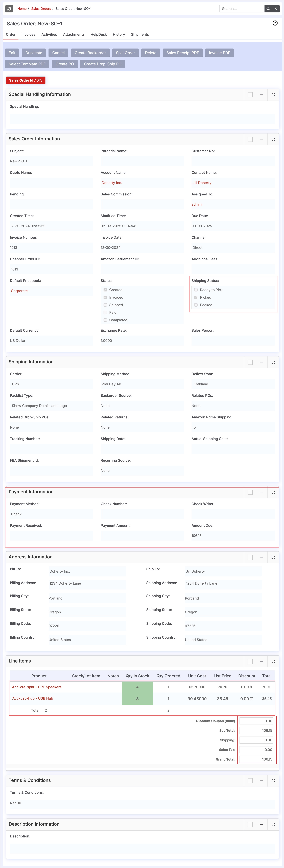Open Sales Orders breadcrumb link
284x868 pixels.
click(x=41, y=9)
